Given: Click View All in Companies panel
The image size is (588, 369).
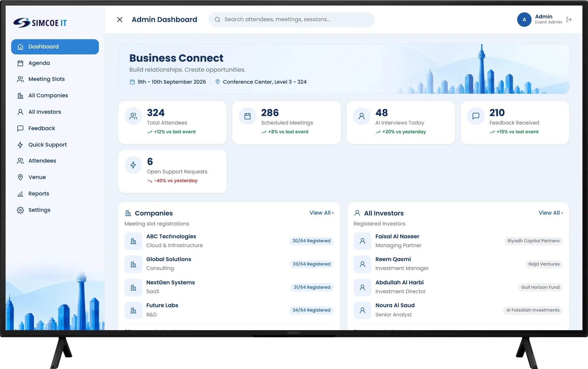Looking at the screenshot, I should pyautogui.click(x=321, y=213).
